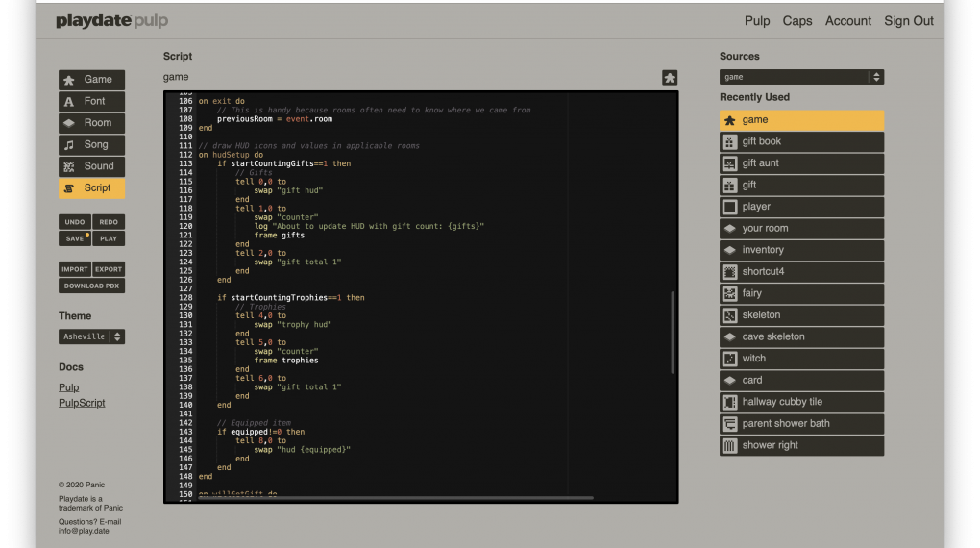
Task: Select the shortcut4 tile entry
Action: tap(801, 272)
